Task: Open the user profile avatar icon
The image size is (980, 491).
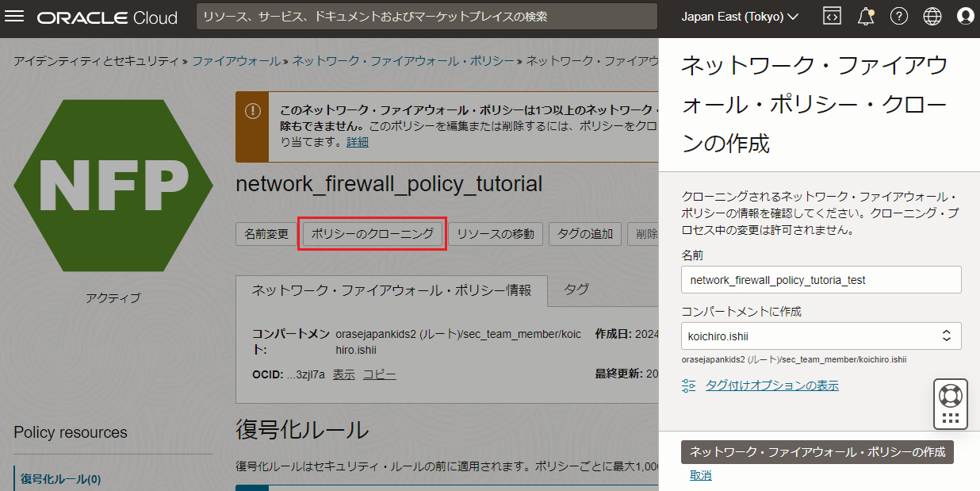Action: [965, 17]
